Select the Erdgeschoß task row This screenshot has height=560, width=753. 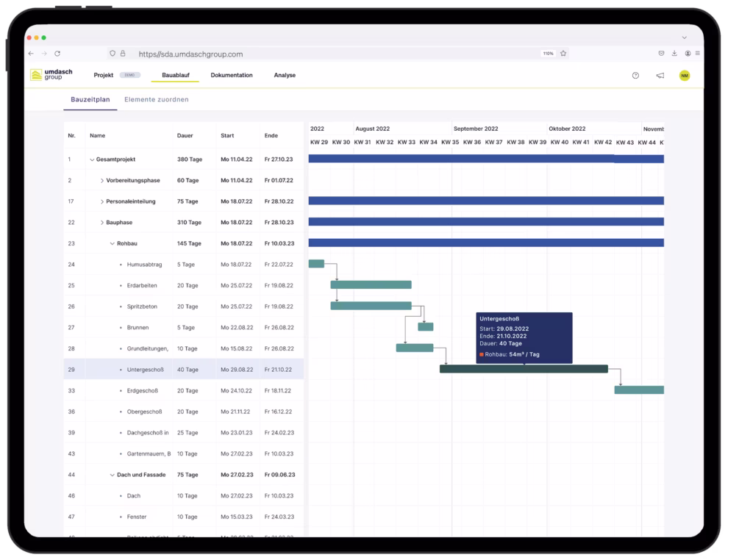183,391
